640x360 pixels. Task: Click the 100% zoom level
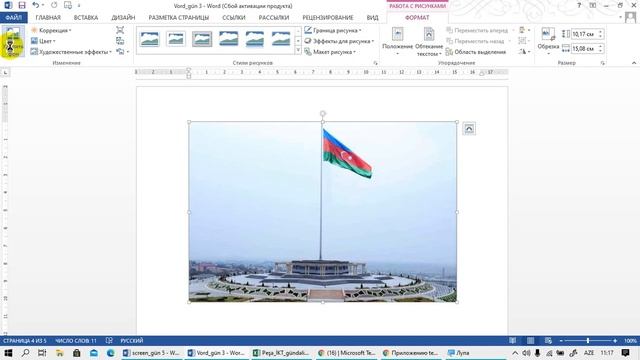click(630, 341)
